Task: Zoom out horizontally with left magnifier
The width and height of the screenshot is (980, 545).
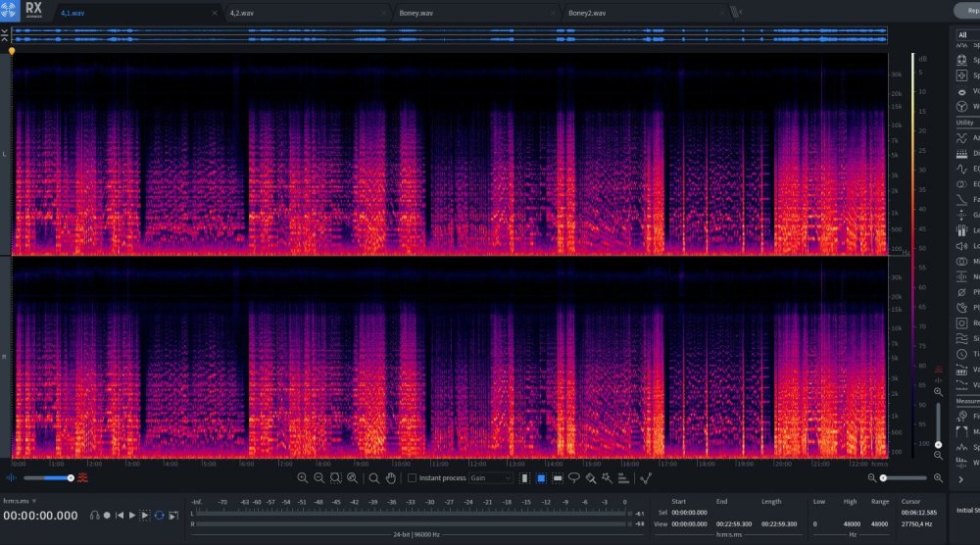Action: 872,478
